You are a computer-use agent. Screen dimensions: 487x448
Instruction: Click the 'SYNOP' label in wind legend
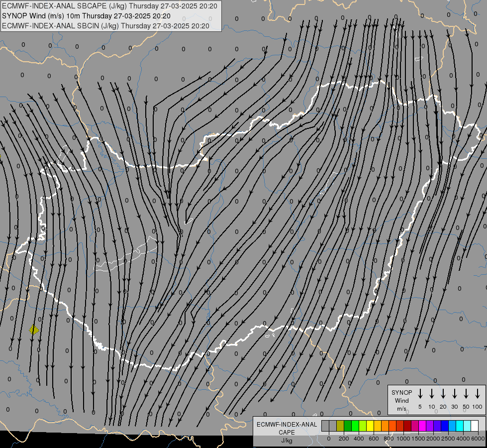401,392
